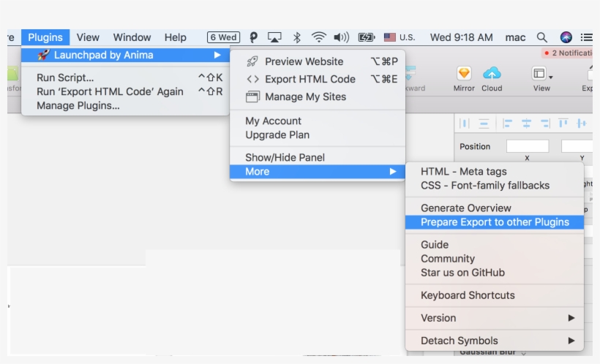Open the Wi-Fi status menu
This screenshot has width=600, height=364.
318,37
